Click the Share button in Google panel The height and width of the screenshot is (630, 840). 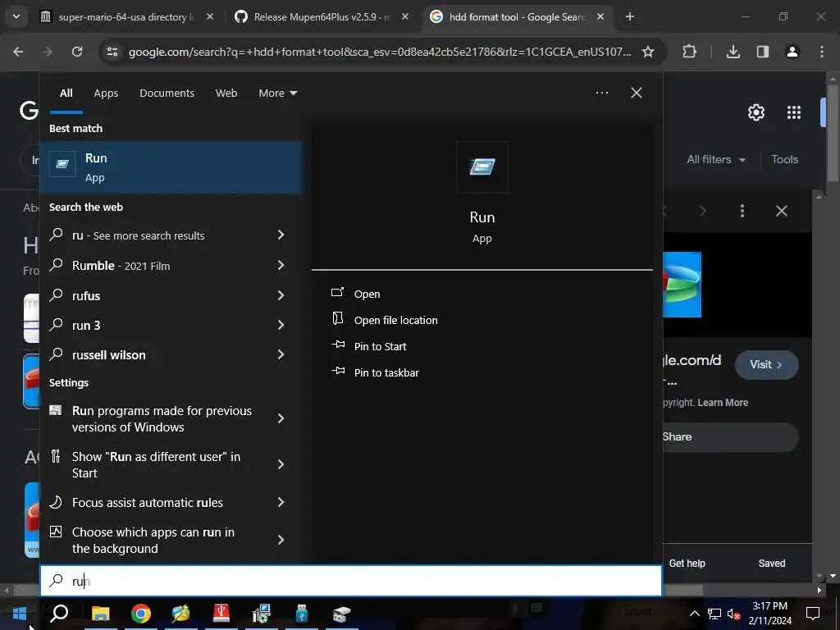coord(729,436)
